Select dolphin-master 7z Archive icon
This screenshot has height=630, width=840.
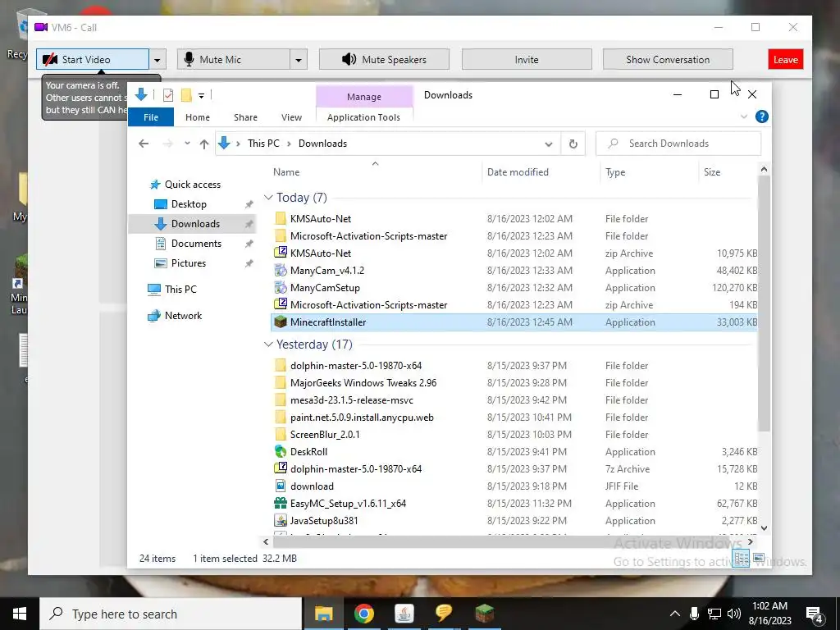point(281,468)
